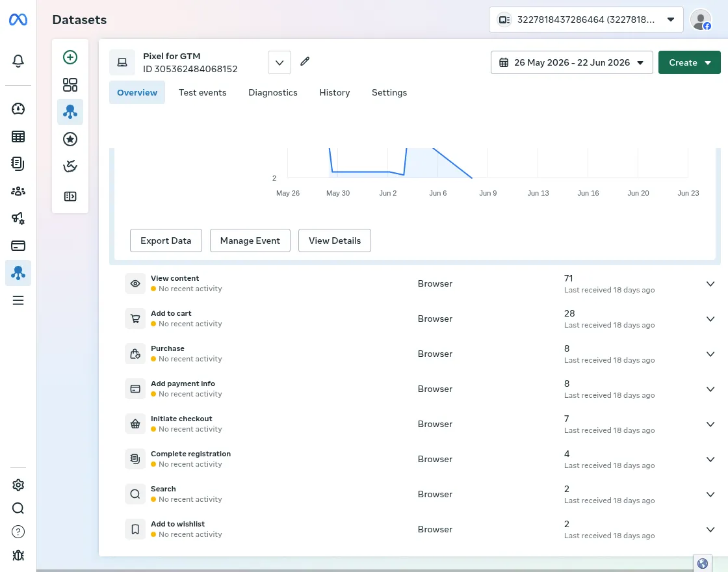This screenshot has width=728, height=572.
Task: Click the Complete registration event name
Action: (191, 454)
